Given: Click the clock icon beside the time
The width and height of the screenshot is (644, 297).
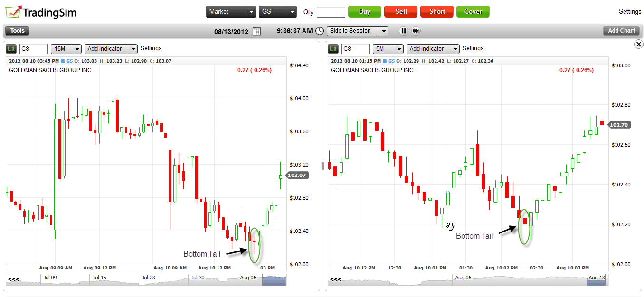Looking at the screenshot, I should pyautogui.click(x=320, y=31).
